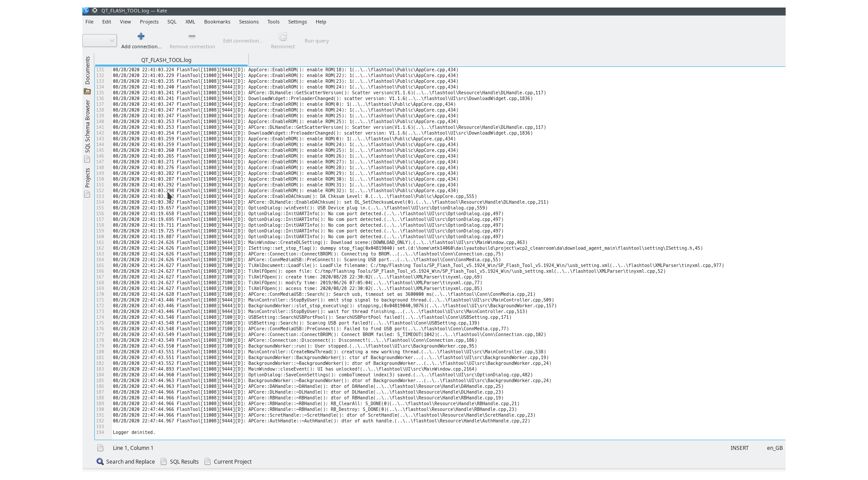This screenshot has height=480, width=868.
Task: Click 'Logger deinited.' text line
Action: click(134, 433)
